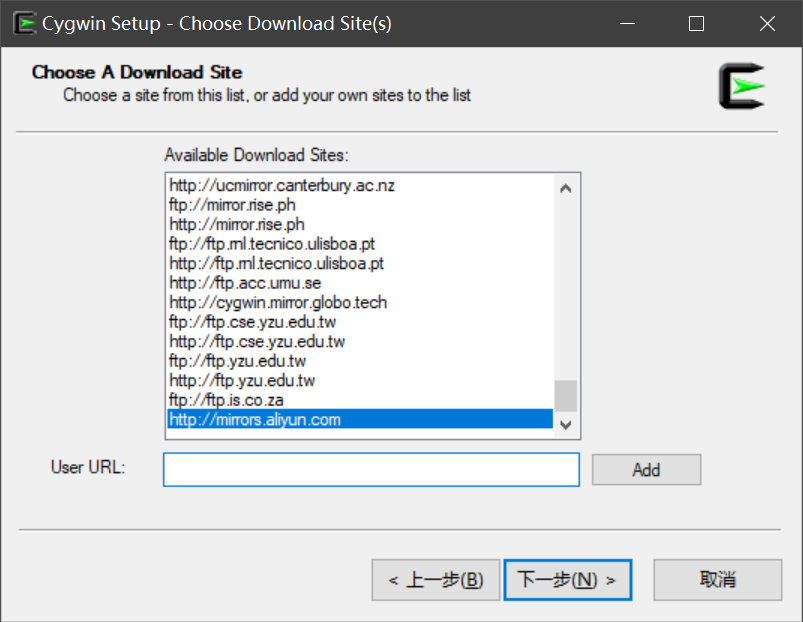
Task: Click inside the User URL input field
Action: click(371, 469)
